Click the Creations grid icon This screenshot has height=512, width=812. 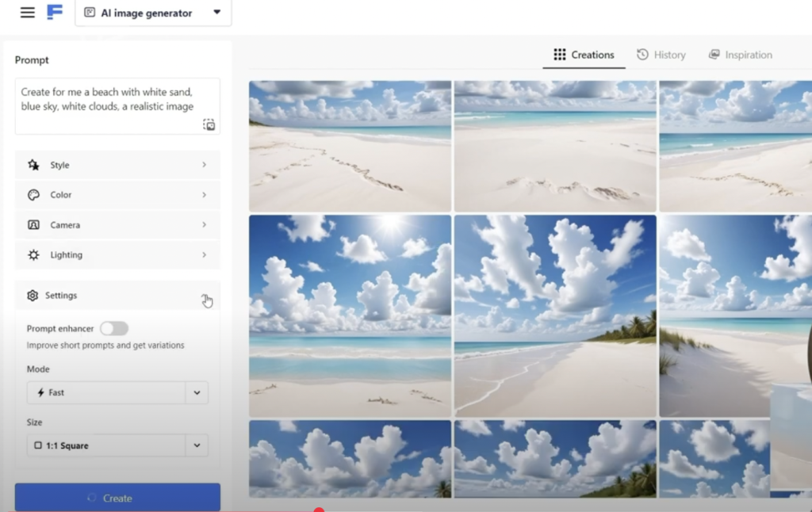coord(559,55)
